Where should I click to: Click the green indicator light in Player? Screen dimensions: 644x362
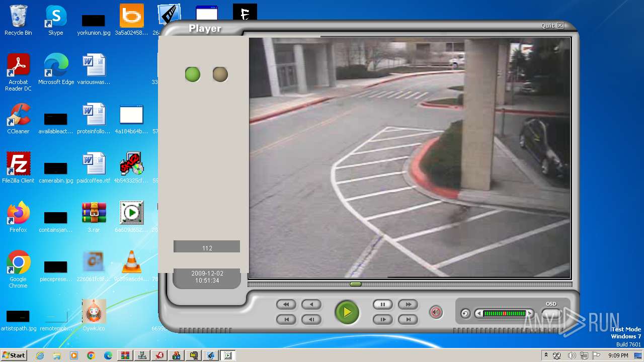[x=193, y=74]
